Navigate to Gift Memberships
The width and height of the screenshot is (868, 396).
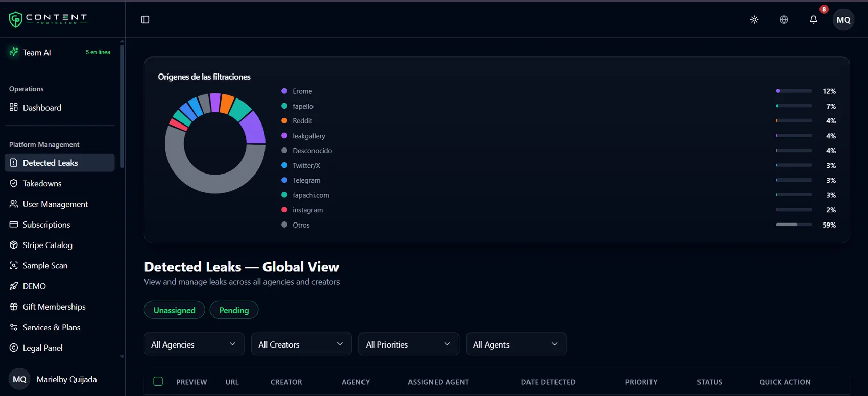pos(60,307)
